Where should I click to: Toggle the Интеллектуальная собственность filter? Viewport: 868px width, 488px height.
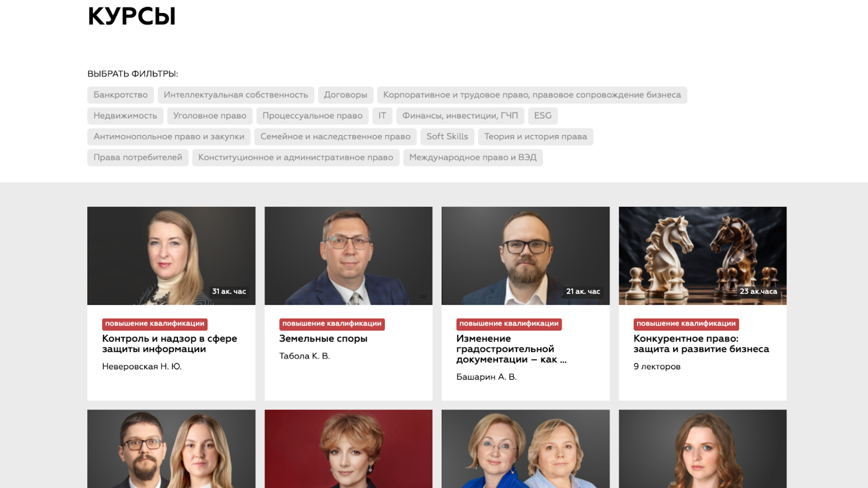236,95
